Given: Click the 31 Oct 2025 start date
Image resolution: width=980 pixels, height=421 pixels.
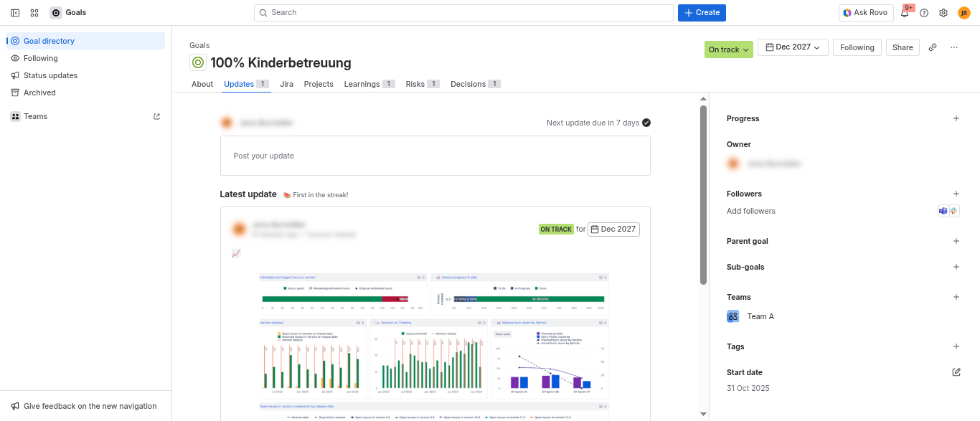Looking at the screenshot, I should click(x=748, y=388).
